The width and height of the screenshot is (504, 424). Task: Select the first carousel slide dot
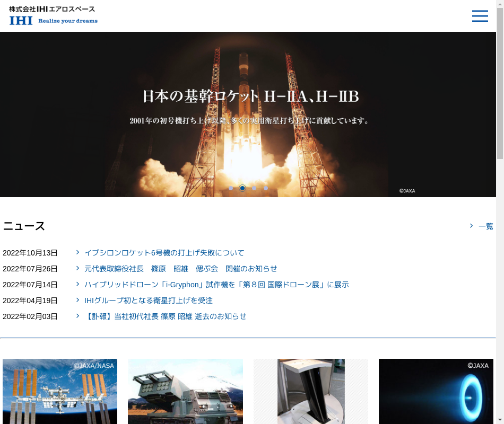[231, 188]
